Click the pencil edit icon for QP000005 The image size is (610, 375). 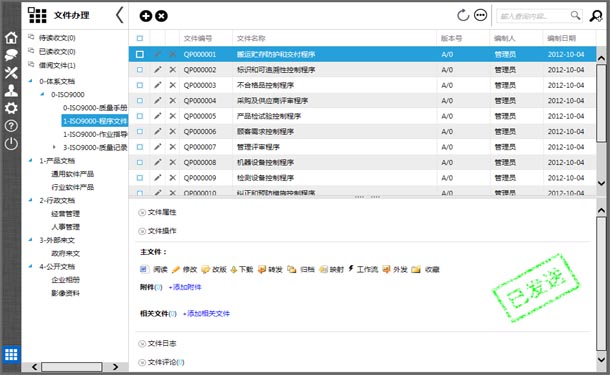[x=158, y=116]
